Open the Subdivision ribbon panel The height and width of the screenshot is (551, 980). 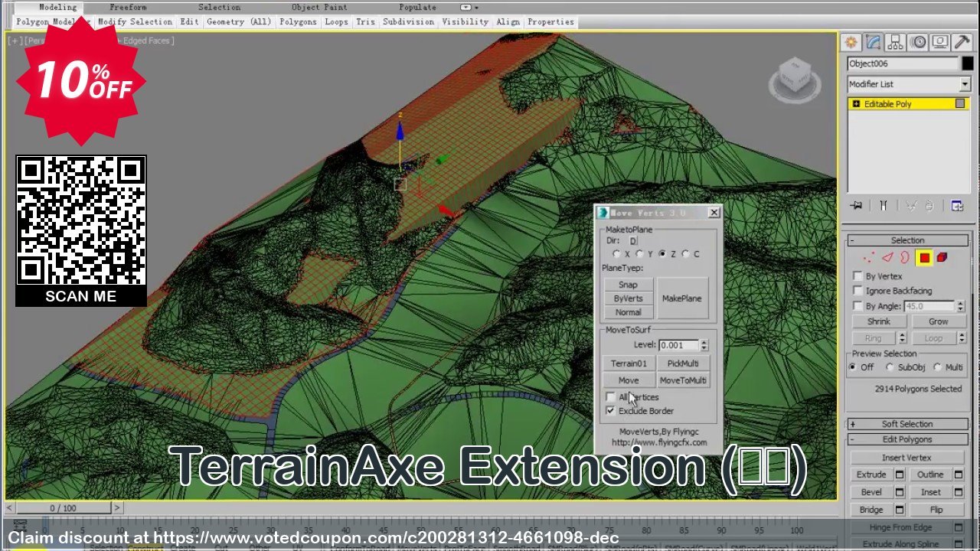click(408, 22)
